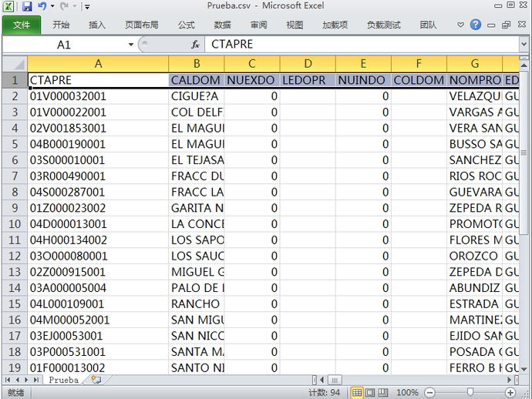The image size is (532, 399).
Task: Open the 审阅 ribbon tab
Action: point(258,25)
